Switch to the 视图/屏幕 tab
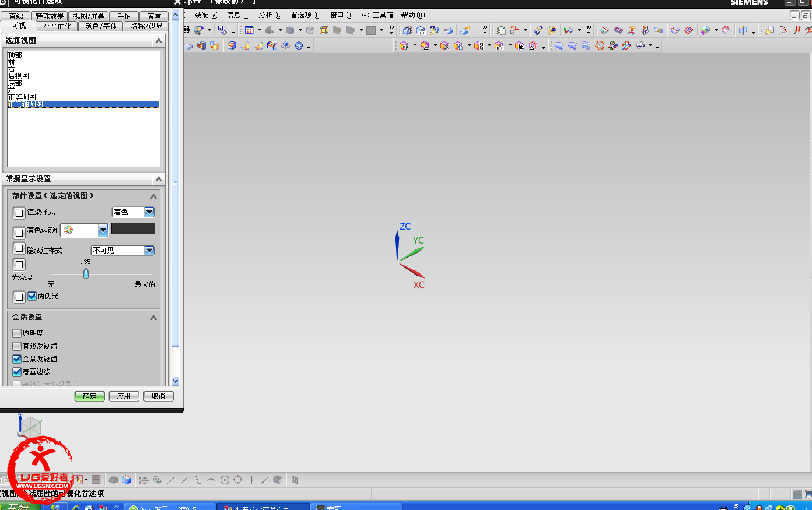This screenshot has height=510, width=812. click(x=89, y=16)
